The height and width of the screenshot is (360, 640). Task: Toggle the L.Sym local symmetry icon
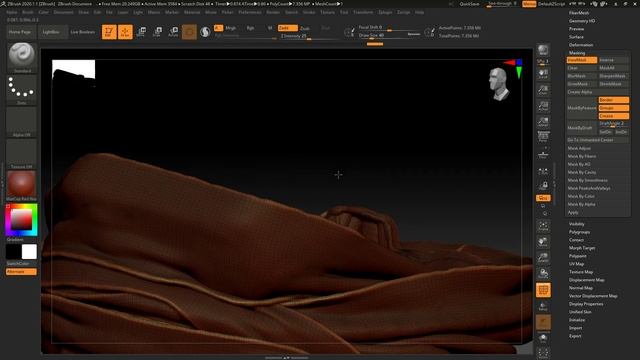click(543, 172)
